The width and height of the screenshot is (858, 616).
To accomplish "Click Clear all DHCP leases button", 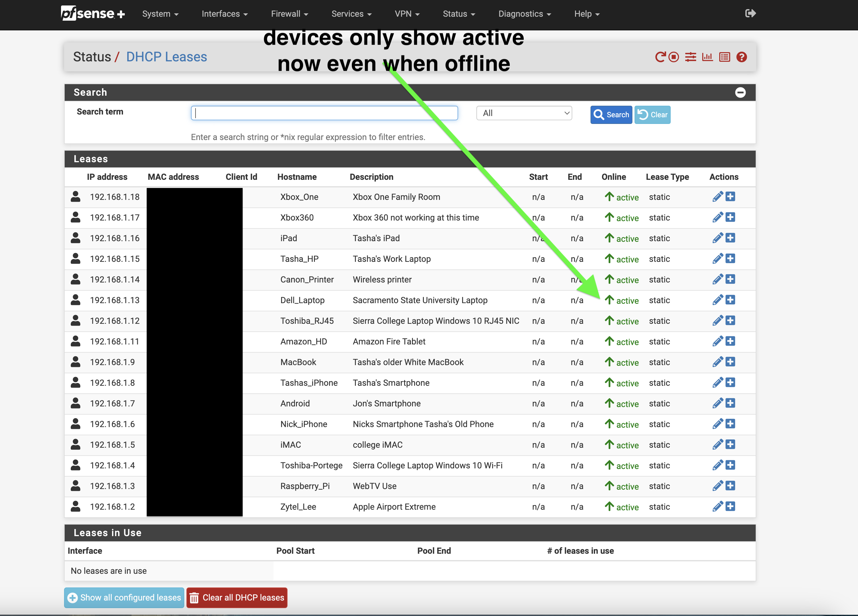I will 237,597.
